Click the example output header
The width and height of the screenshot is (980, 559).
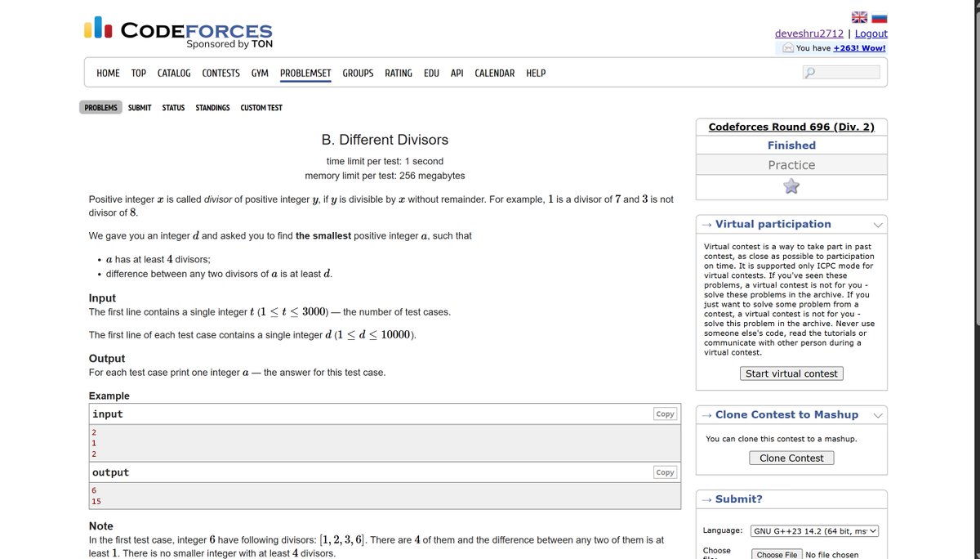tap(110, 472)
